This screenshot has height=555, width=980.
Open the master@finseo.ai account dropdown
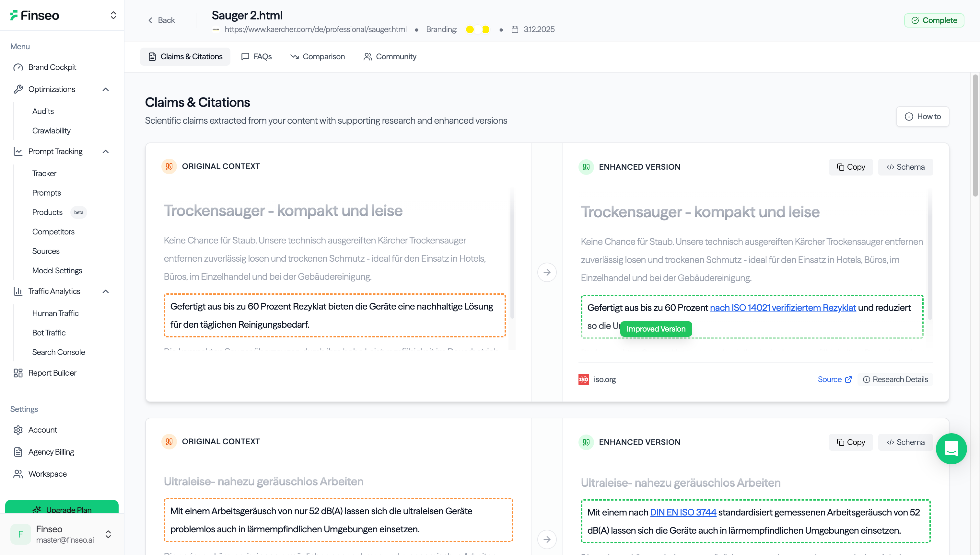pyautogui.click(x=108, y=534)
